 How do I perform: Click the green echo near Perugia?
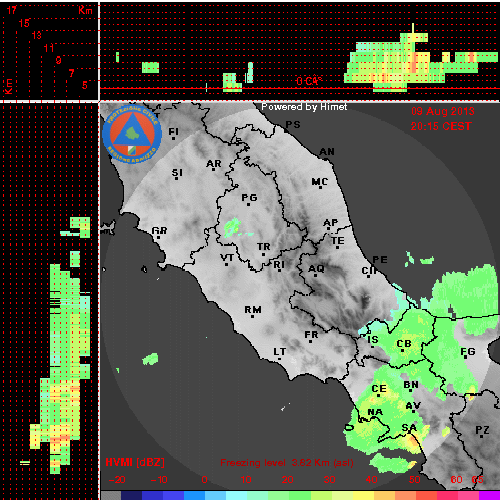(x=233, y=227)
